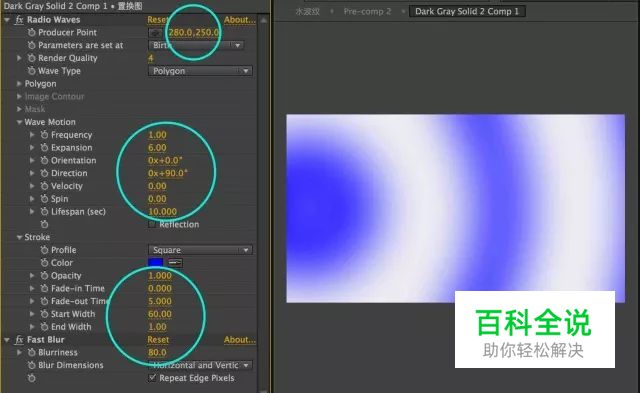640x393 pixels.
Task: Toggle the Radio Waves fx effect switch
Action: click(x=19, y=20)
